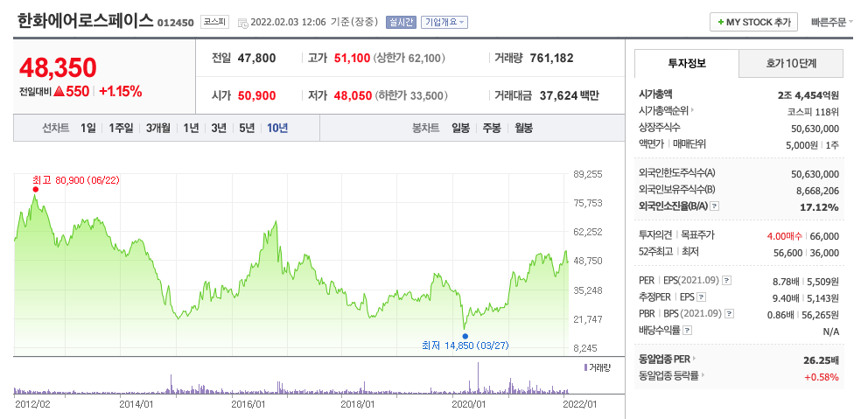Click the arrow icon next to 시가총액순위

692,110
